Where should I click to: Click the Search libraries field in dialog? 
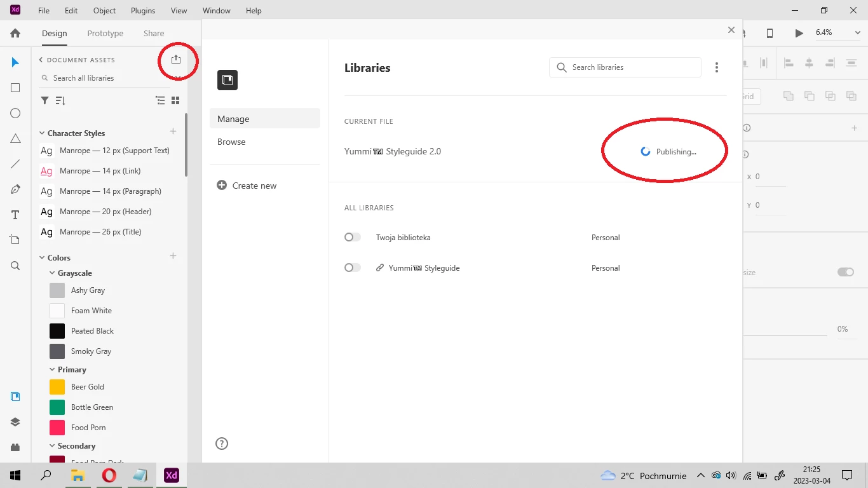[625, 67]
